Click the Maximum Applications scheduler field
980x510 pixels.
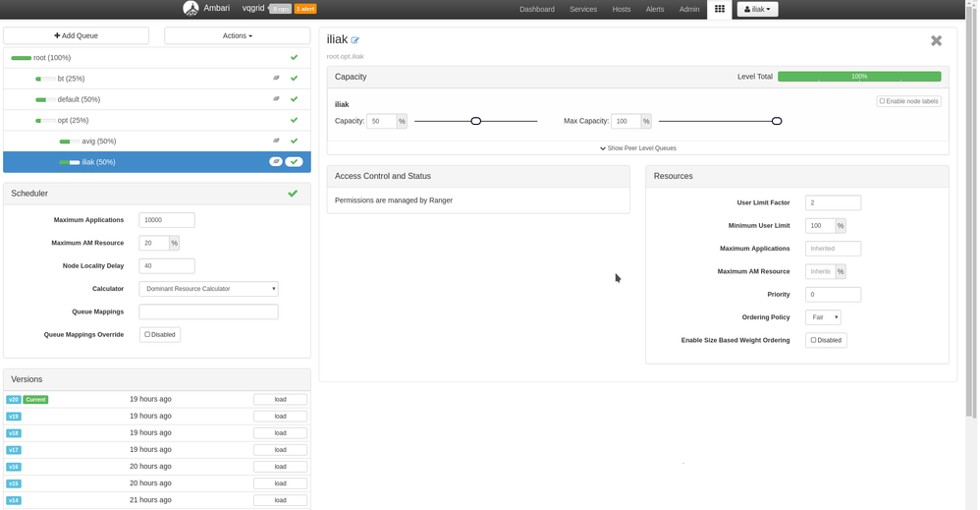click(x=167, y=220)
